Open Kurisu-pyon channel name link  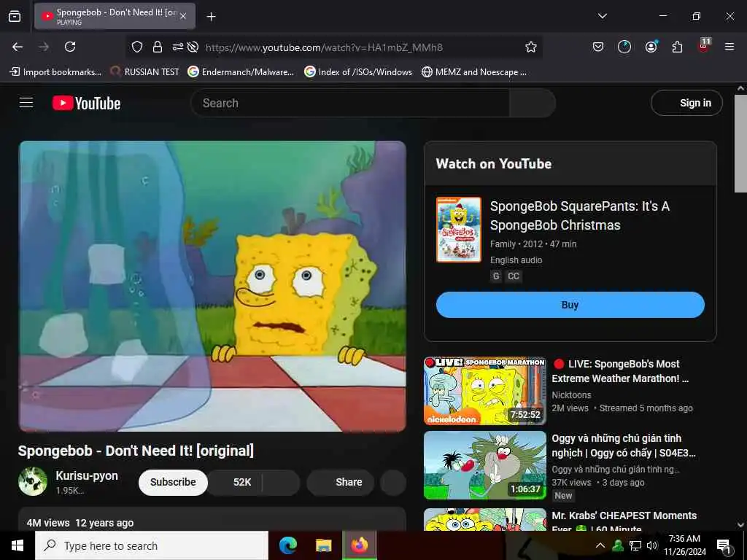[87, 475]
